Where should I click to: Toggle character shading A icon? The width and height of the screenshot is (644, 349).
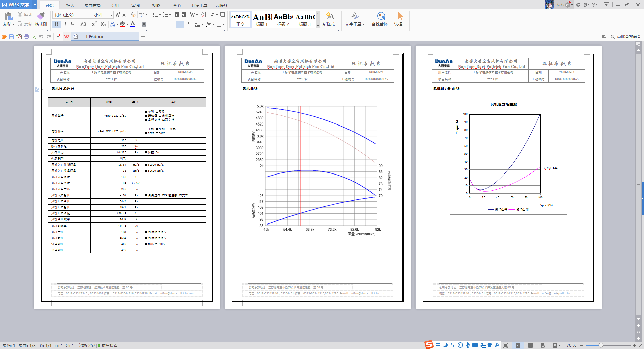tap(144, 24)
